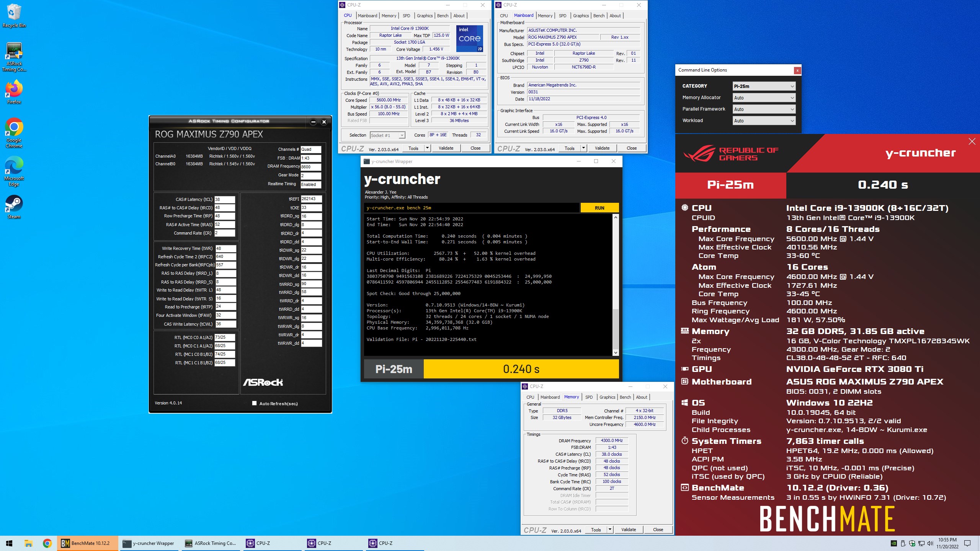Click the Refresh Cycle Time 2 (tRFC2) field

[226, 256]
